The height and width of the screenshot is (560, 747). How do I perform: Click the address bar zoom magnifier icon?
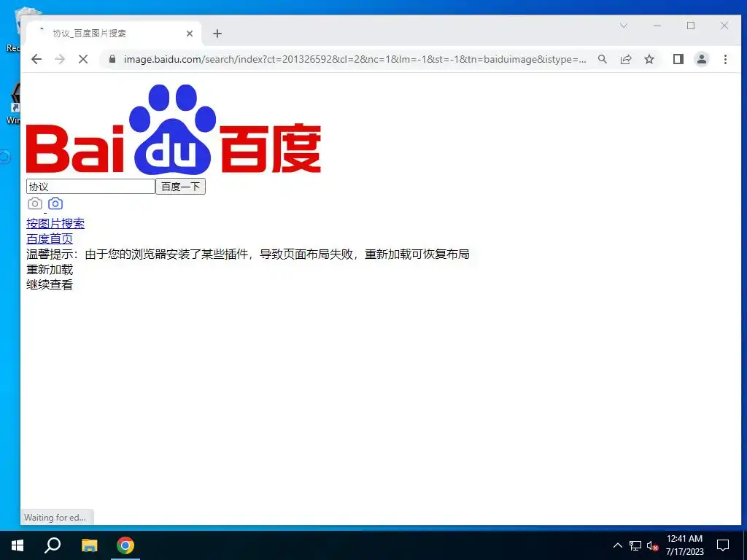[603, 59]
